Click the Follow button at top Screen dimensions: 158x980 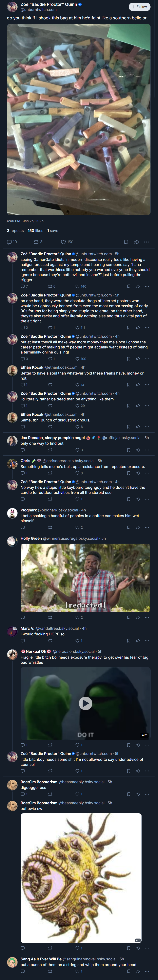[x=139, y=7]
